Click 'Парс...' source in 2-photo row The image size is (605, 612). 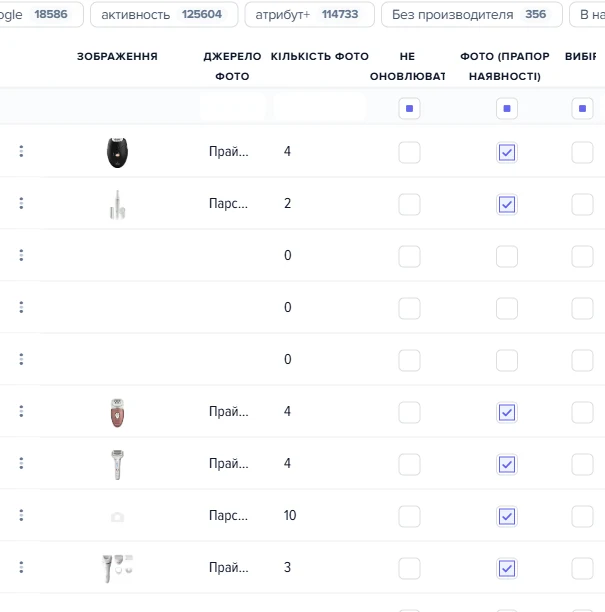(x=228, y=203)
